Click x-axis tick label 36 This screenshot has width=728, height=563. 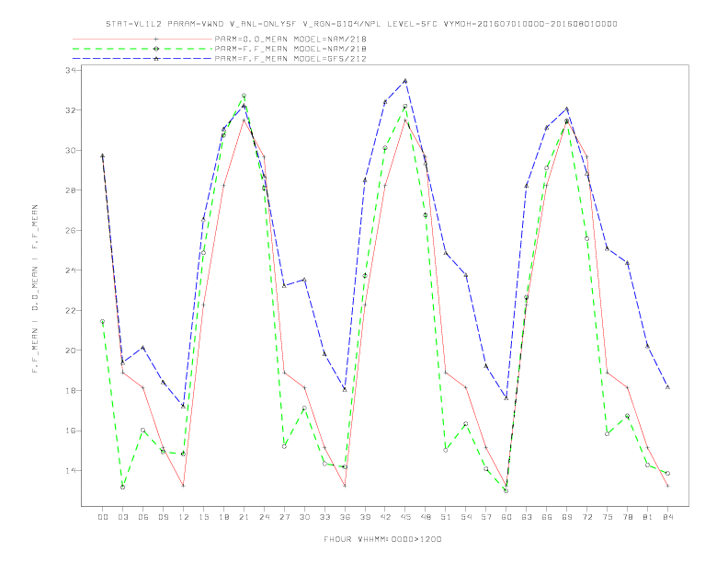pyautogui.click(x=345, y=517)
